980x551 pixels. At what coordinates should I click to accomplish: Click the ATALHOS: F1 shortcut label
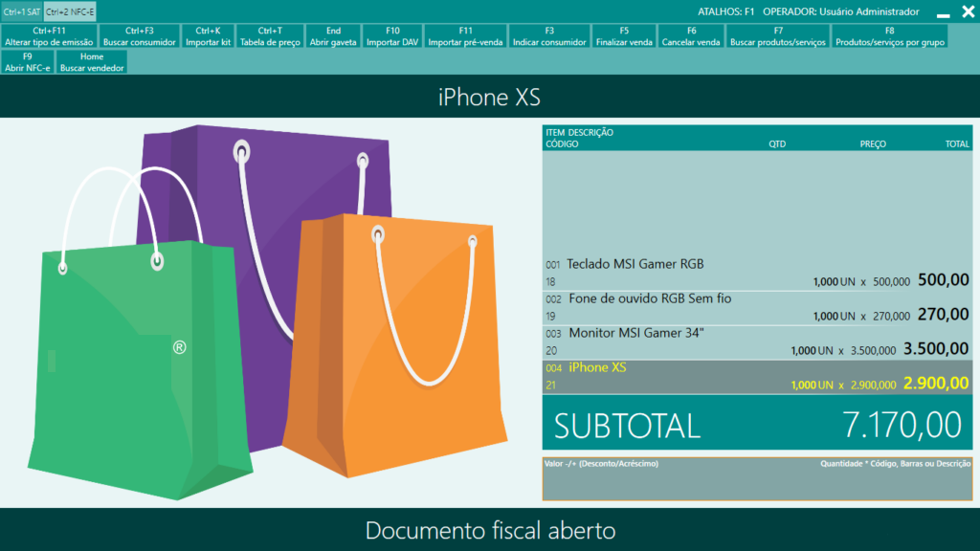point(726,11)
